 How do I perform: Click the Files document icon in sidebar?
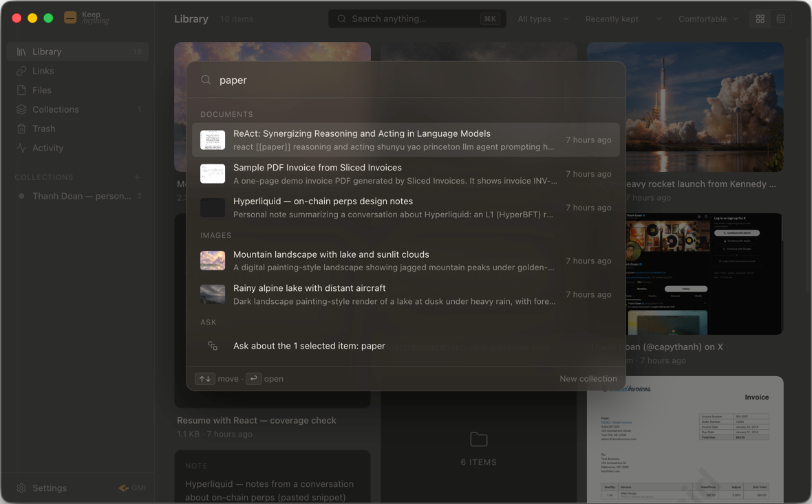[x=21, y=90]
